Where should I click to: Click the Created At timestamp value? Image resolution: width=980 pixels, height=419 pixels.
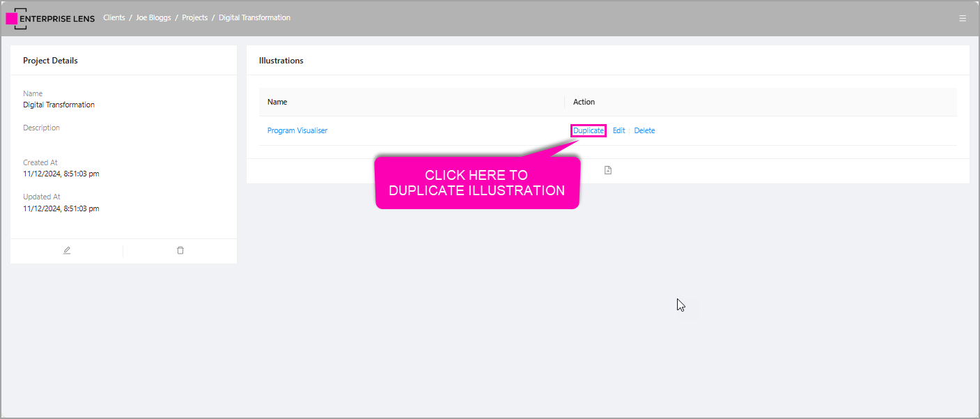[61, 174]
